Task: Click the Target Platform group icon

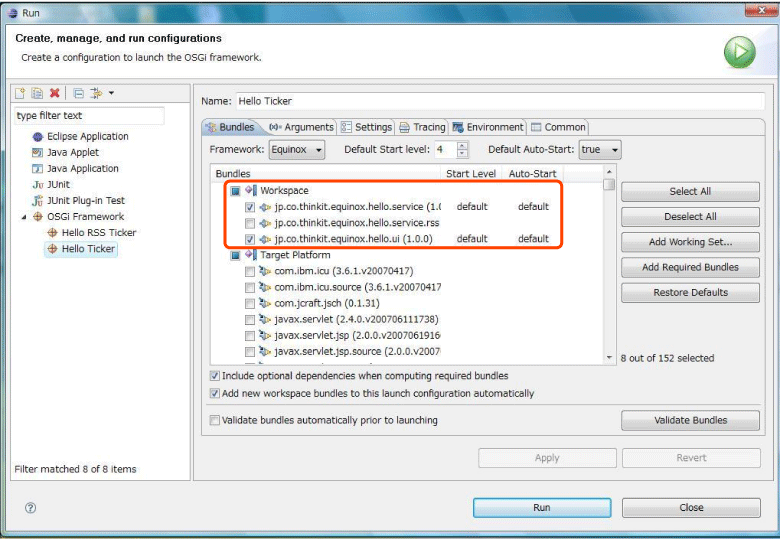Action: (251, 255)
